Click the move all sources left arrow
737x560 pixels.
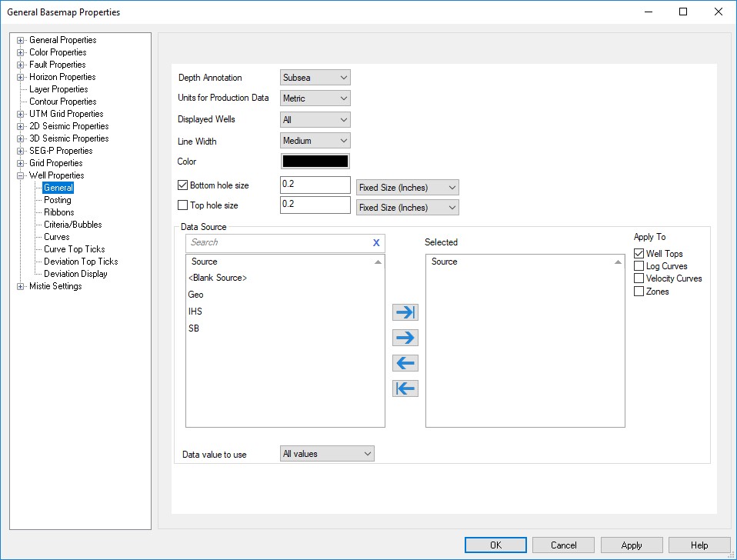click(x=405, y=388)
